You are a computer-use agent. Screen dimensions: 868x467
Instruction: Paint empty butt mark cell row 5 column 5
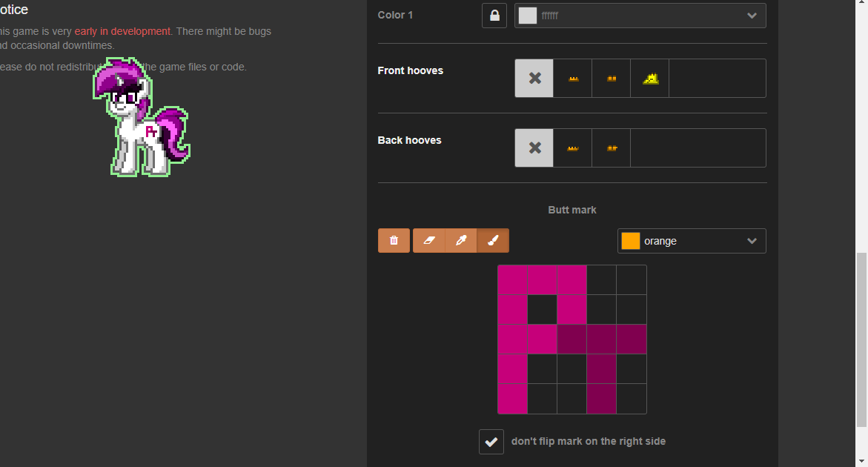pyautogui.click(x=632, y=398)
